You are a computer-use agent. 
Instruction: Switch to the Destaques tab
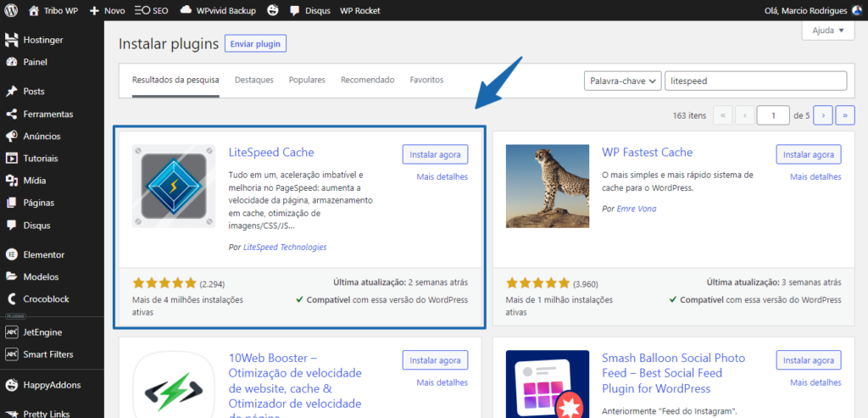click(254, 80)
